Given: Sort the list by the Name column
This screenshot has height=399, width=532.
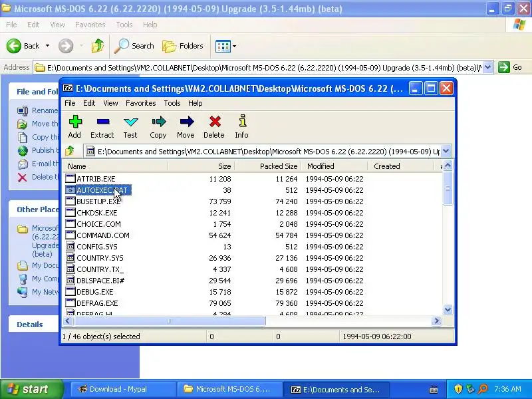Looking at the screenshot, I should pyautogui.click(x=115, y=166).
